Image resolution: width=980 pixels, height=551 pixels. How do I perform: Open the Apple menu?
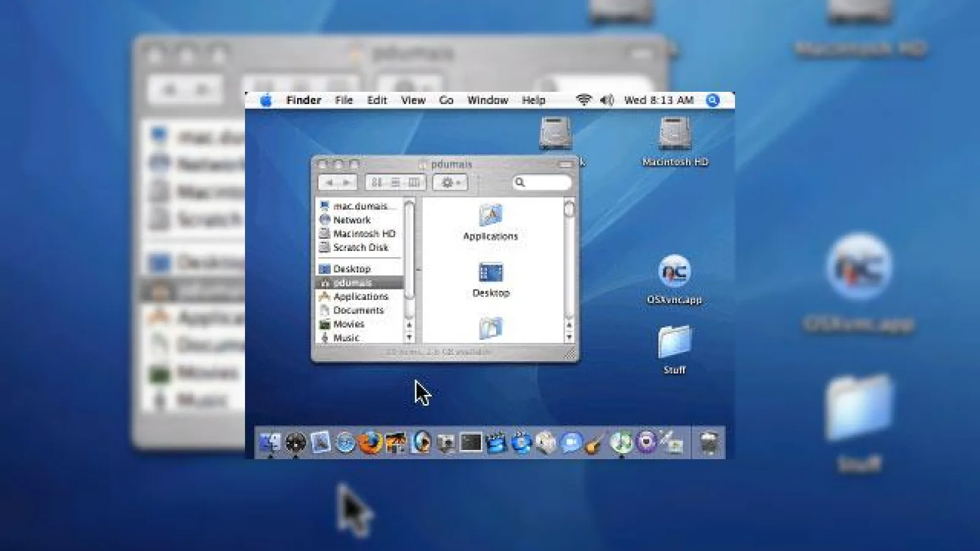(266, 100)
